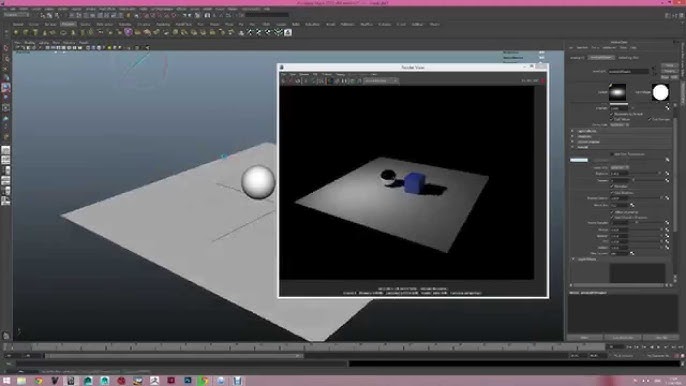Toggle the Normalize checkbox
686x386 pixels.
pos(612,186)
